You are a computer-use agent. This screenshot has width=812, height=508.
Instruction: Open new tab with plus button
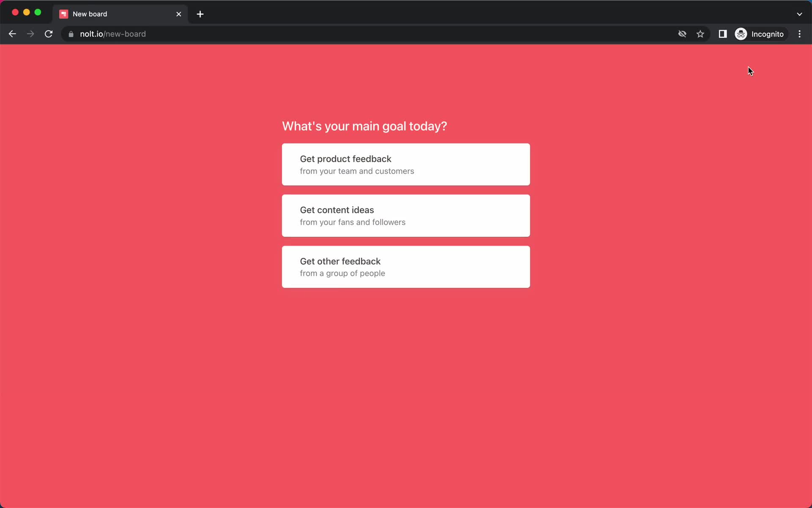pos(200,14)
